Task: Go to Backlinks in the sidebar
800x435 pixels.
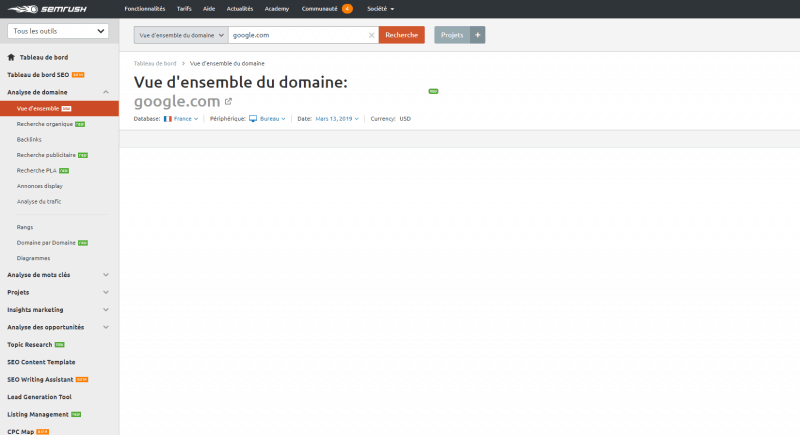Action: click(29, 139)
